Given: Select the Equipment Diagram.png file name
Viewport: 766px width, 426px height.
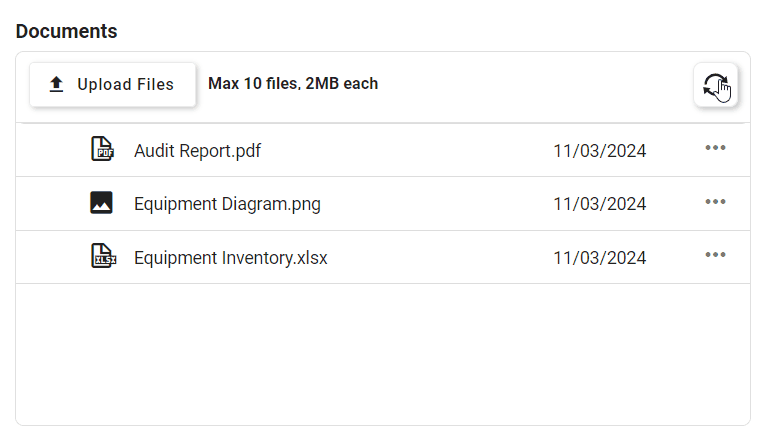Looking at the screenshot, I should (227, 204).
